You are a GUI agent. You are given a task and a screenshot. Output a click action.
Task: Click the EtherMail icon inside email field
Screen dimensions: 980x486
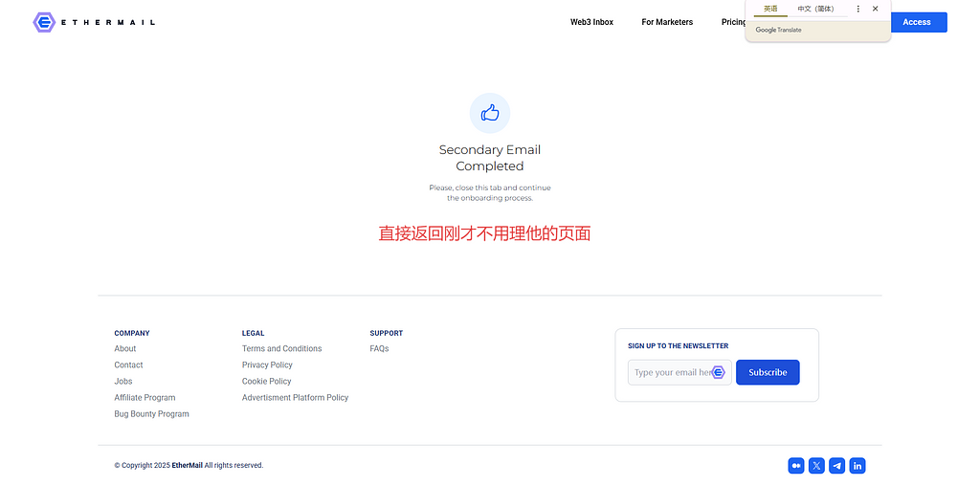[x=719, y=372]
